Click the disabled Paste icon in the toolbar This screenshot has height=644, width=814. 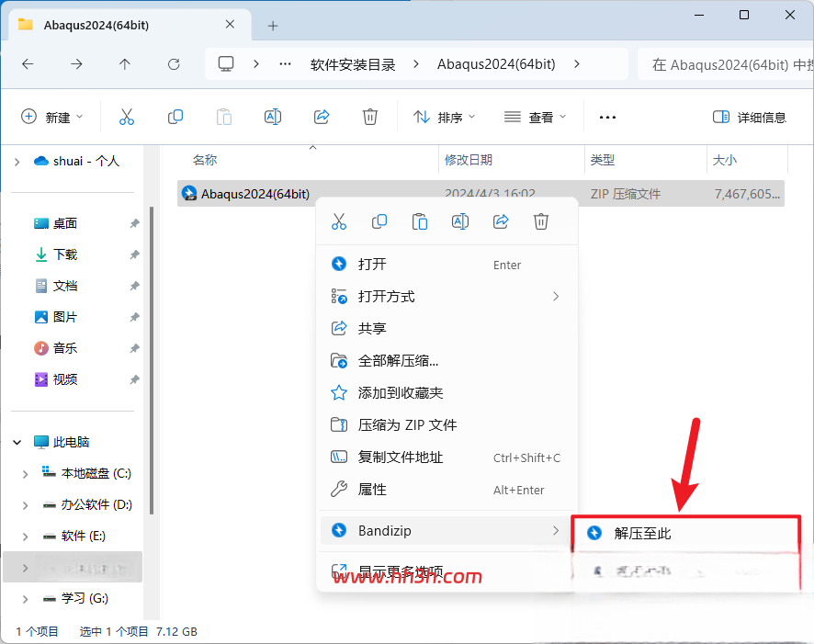point(224,117)
